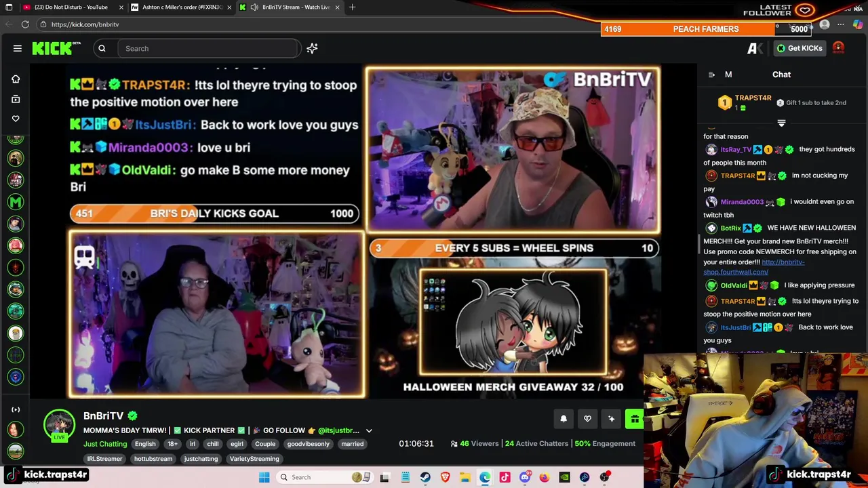The image size is (868, 488).
Task: Open TikTok from the taskbar
Action: pyautogui.click(x=505, y=477)
